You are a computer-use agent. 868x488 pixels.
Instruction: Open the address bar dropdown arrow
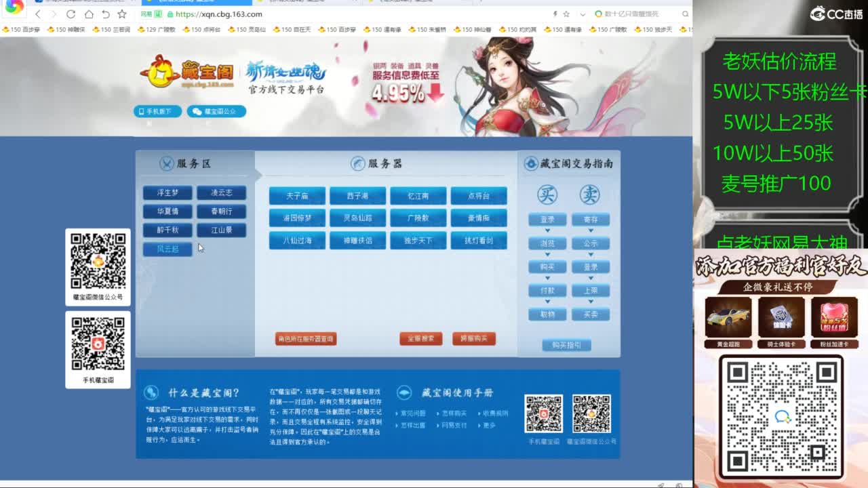point(582,14)
